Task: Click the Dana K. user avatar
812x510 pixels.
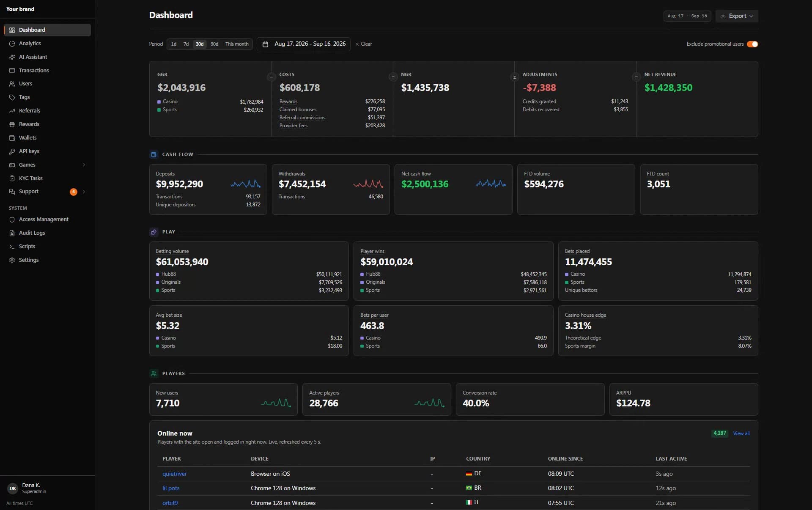Action: pos(13,488)
